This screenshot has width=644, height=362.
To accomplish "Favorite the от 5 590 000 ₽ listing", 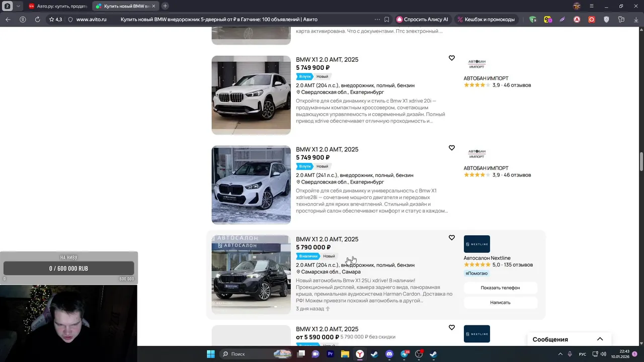I will click(452, 327).
